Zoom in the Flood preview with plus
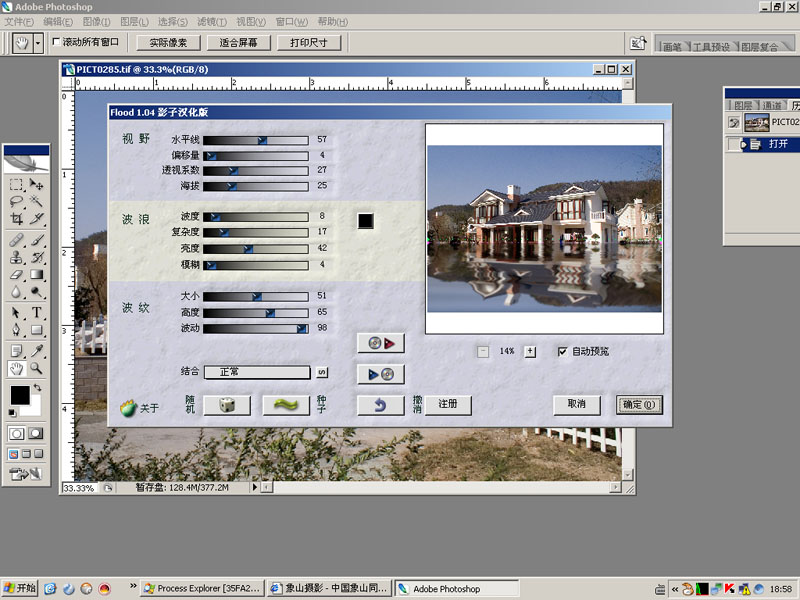The image size is (800, 600). coord(530,352)
